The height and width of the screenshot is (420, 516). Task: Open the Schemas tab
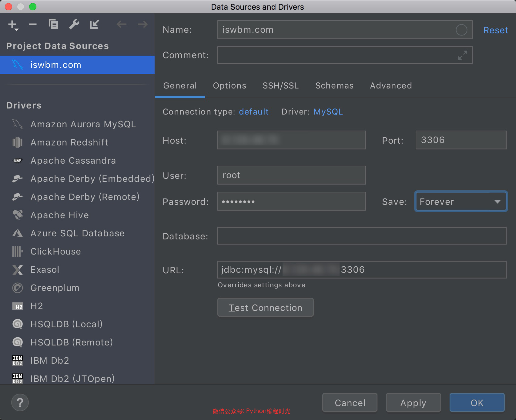tap(334, 86)
